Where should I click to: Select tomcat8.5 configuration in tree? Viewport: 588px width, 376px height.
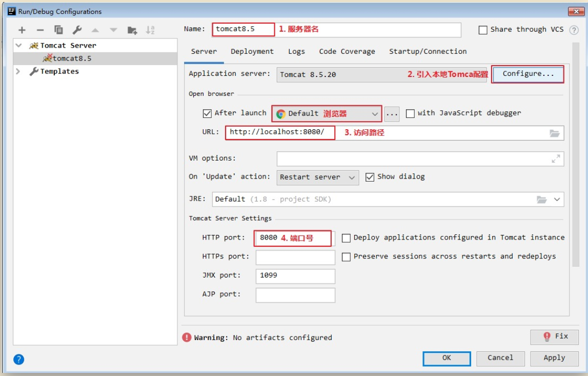point(95,58)
